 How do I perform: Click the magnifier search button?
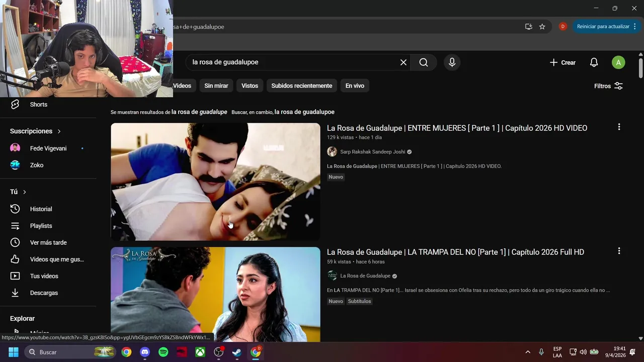pyautogui.click(x=424, y=62)
